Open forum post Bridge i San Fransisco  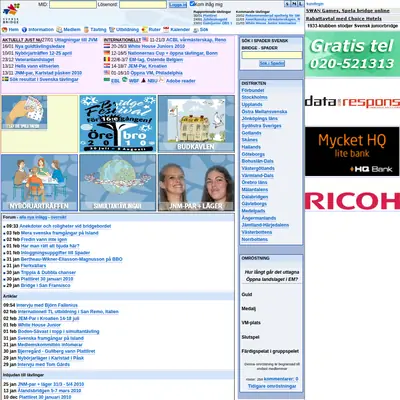click(46, 286)
